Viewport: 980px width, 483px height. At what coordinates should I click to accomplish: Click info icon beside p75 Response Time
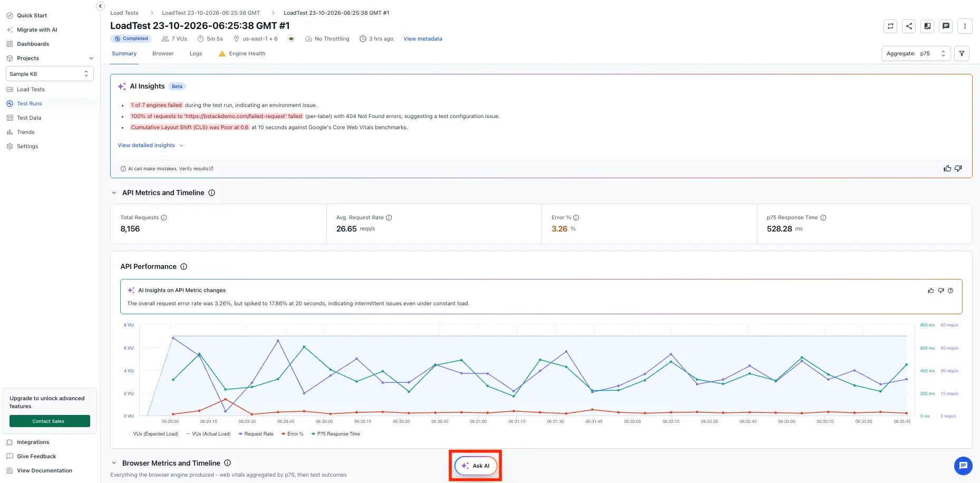click(823, 218)
